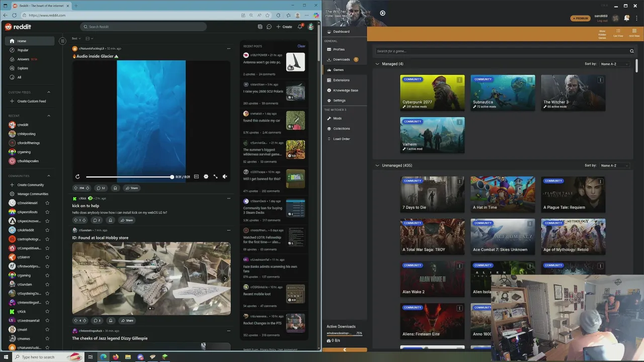Screen dimensions: 644x362
Task: Select the Subnautica game thumbnail
Action: [x=503, y=93]
